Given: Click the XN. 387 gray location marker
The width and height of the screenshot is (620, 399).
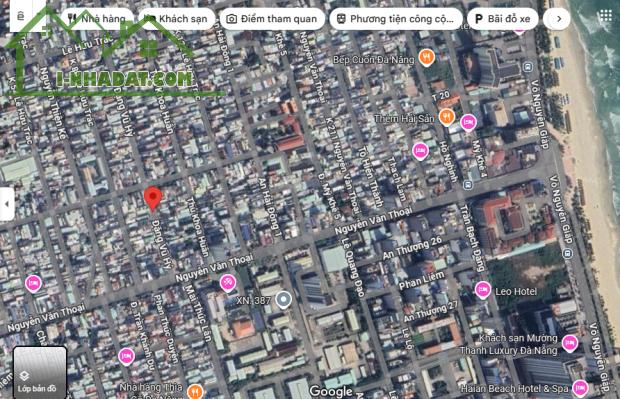Looking at the screenshot, I should click(284, 300).
